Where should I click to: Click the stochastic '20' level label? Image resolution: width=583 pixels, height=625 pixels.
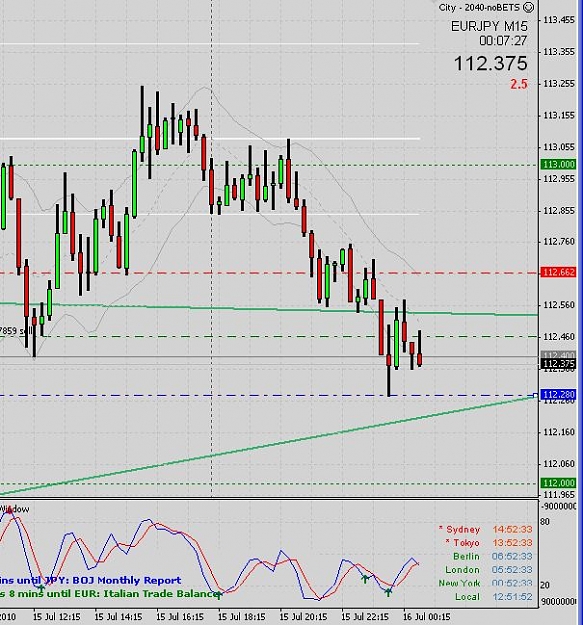pos(546,585)
